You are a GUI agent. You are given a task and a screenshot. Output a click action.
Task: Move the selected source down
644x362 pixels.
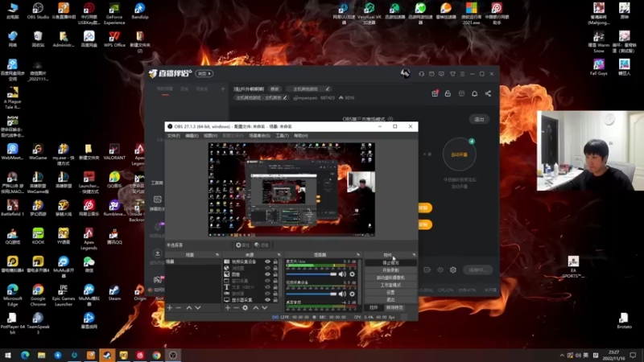point(265,307)
